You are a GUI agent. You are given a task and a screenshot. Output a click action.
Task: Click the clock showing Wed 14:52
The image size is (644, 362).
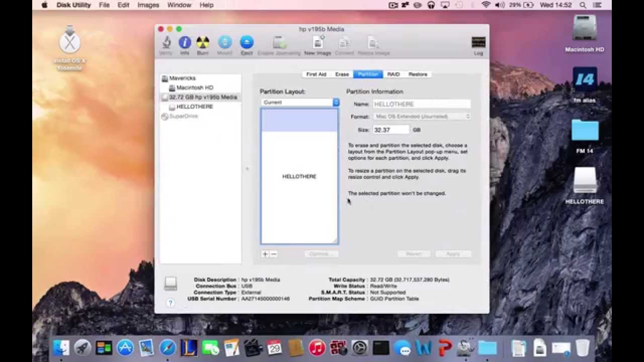556,5
